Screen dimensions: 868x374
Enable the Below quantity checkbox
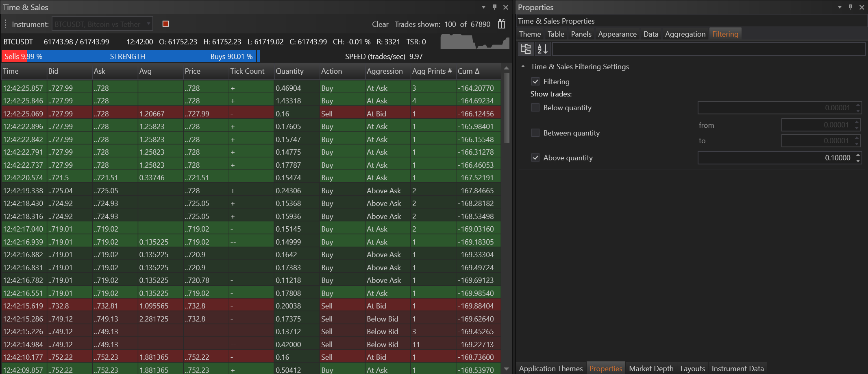click(535, 108)
